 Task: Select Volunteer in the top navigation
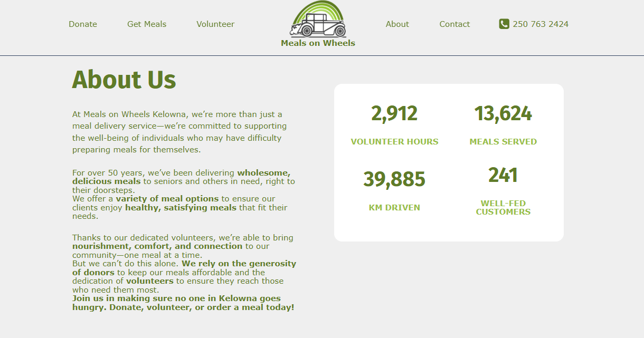(x=215, y=24)
